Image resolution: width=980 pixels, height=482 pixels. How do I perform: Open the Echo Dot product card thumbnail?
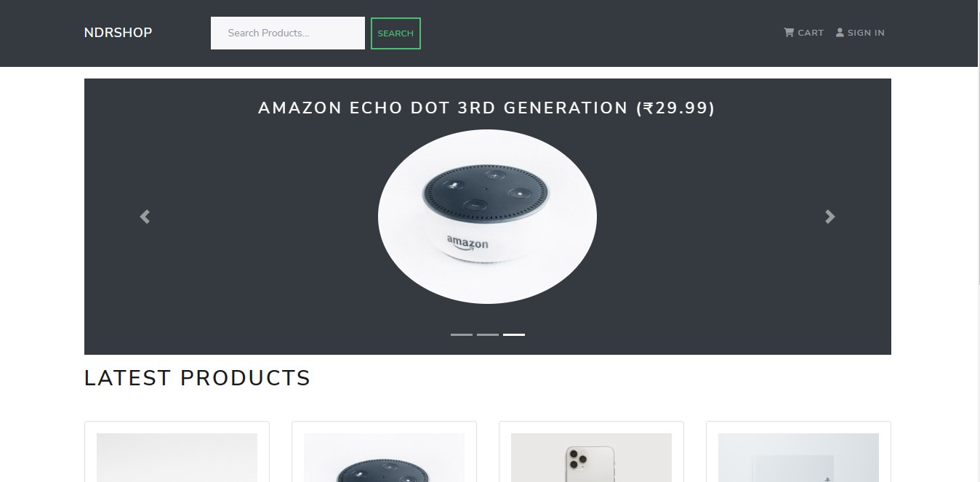[384, 457]
